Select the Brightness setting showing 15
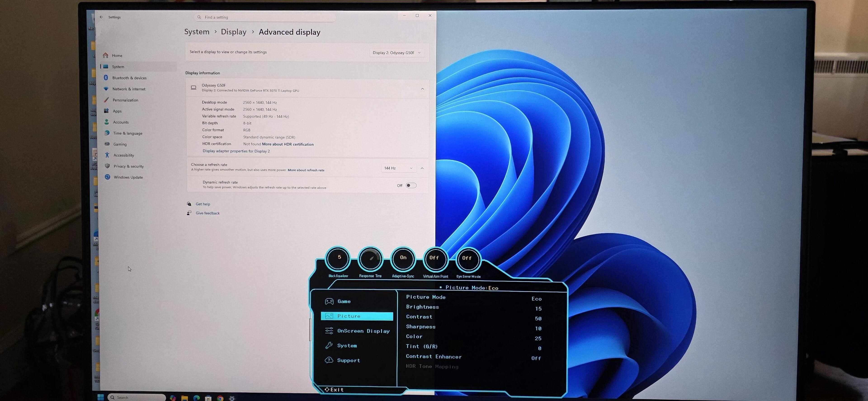This screenshot has height=401, width=868. coord(473,308)
